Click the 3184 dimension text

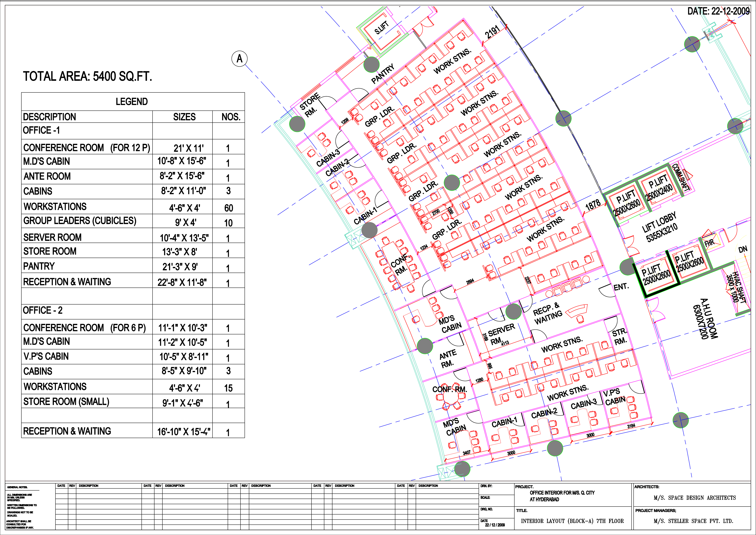[x=631, y=426]
